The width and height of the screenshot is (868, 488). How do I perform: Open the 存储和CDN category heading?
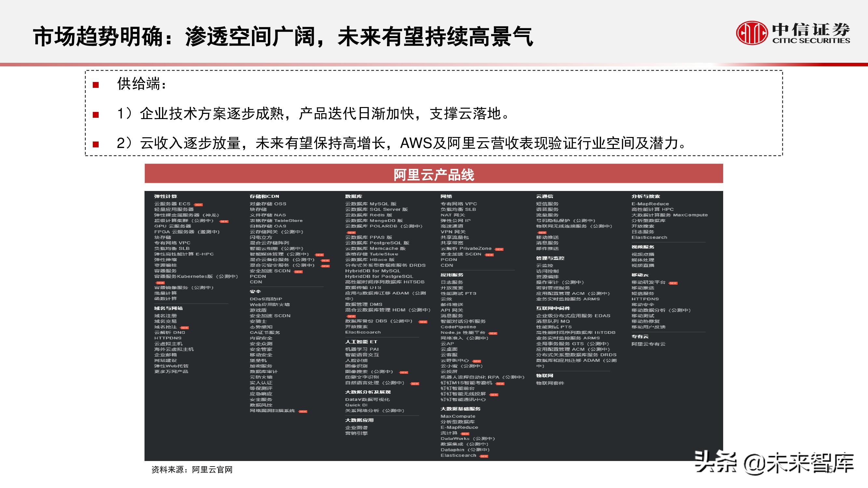[265, 197]
